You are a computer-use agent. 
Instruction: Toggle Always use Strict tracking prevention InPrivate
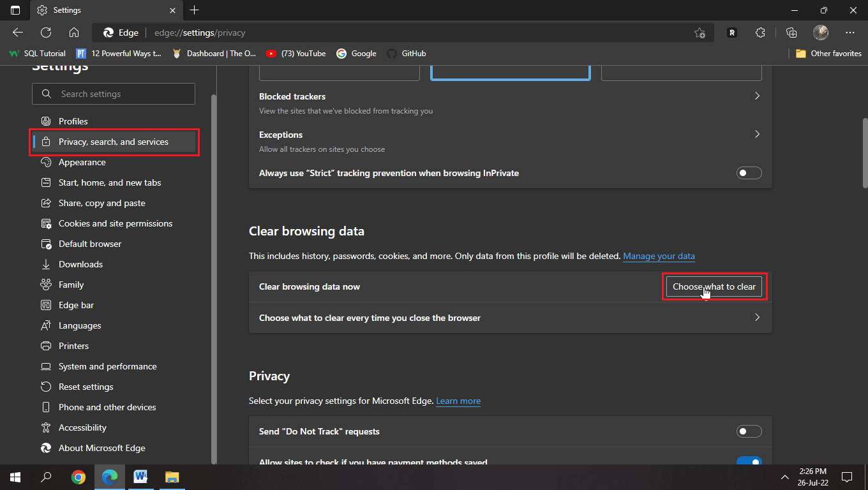[x=749, y=173]
